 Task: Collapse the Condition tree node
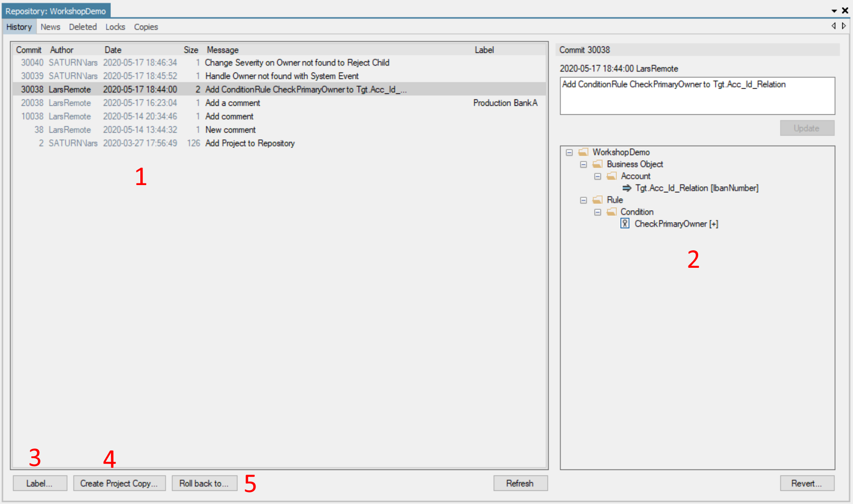tap(598, 211)
